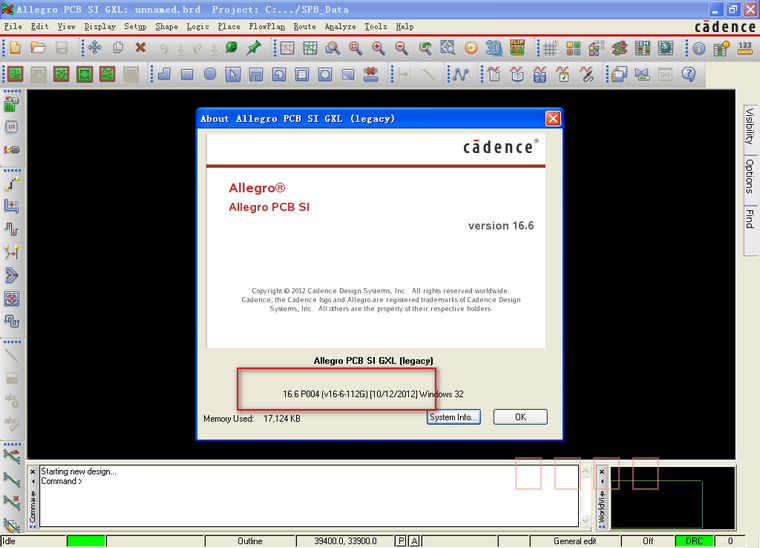Open the FlowPlan menu

(267, 27)
